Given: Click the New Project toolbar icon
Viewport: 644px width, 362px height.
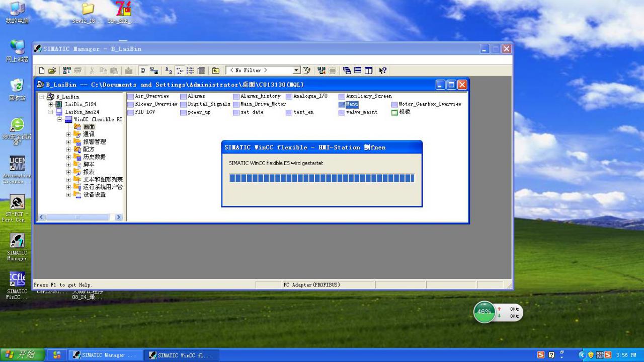Looking at the screenshot, I should [42, 70].
